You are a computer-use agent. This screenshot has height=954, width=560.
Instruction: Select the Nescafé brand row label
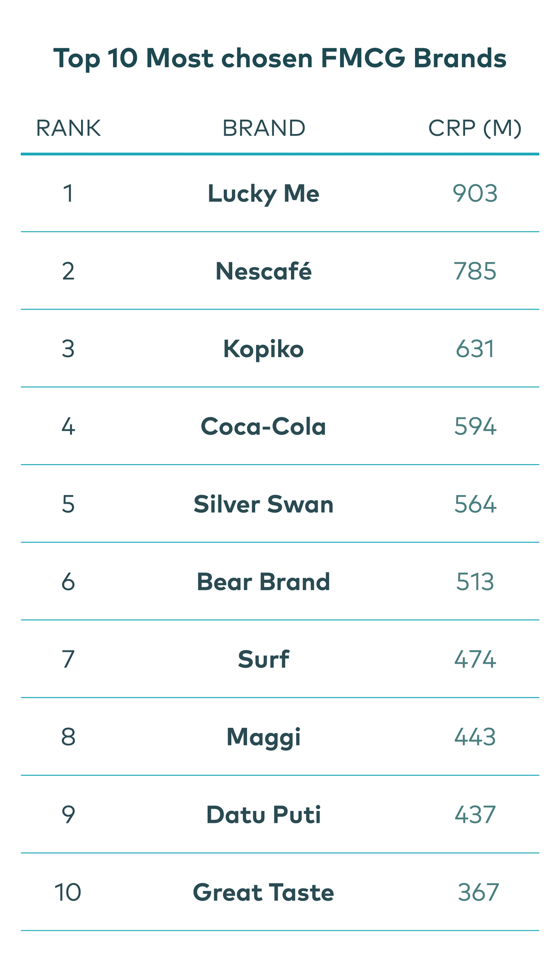pyautogui.click(x=263, y=271)
